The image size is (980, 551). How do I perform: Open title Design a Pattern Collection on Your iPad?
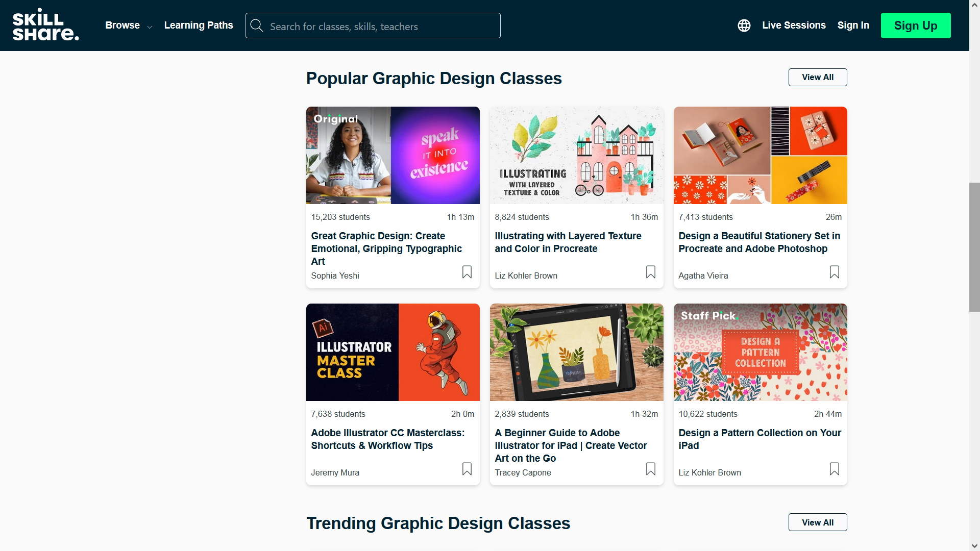click(x=759, y=439)
